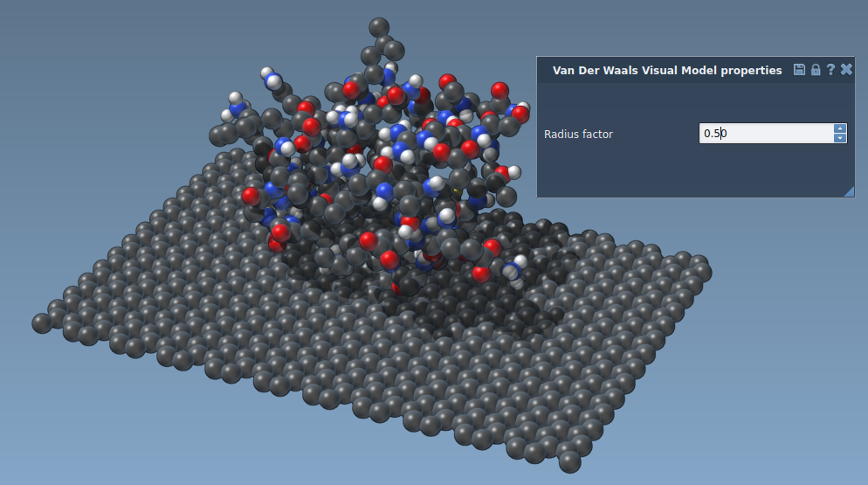Select the bottom-front corner atom of the sheet
868x485 pixels.
coord(569,461)
